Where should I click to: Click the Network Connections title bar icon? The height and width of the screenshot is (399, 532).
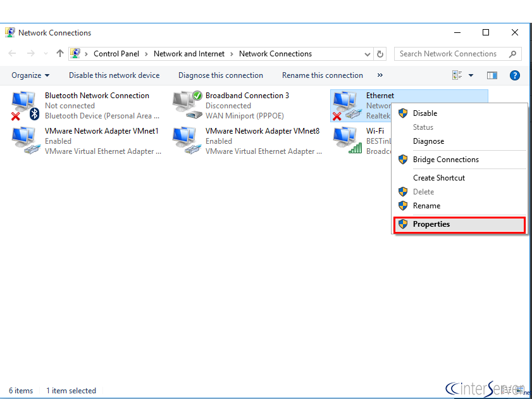pyautogui.click(x=10, y=32)
